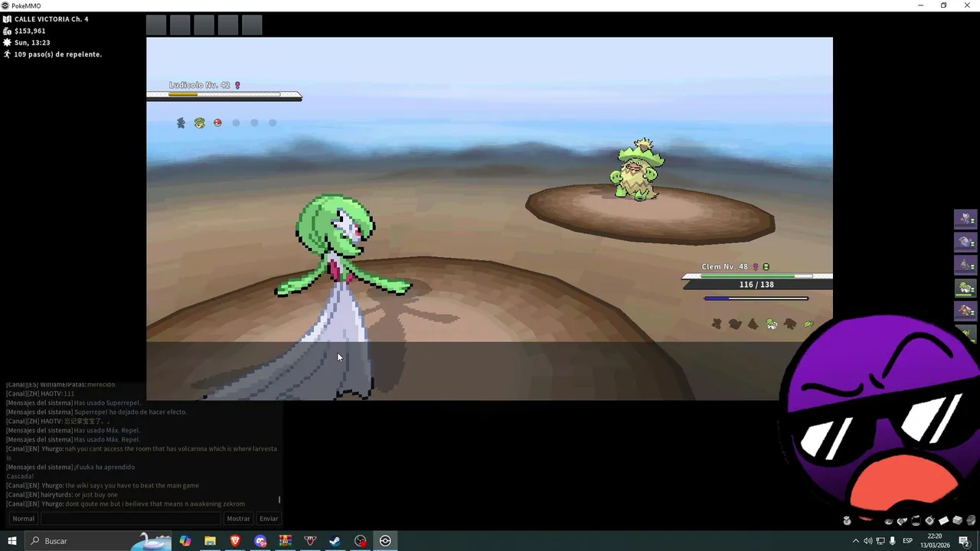Click the money icon beside $153,961
The width and height of the screenshot is (980, 551).
7,31
